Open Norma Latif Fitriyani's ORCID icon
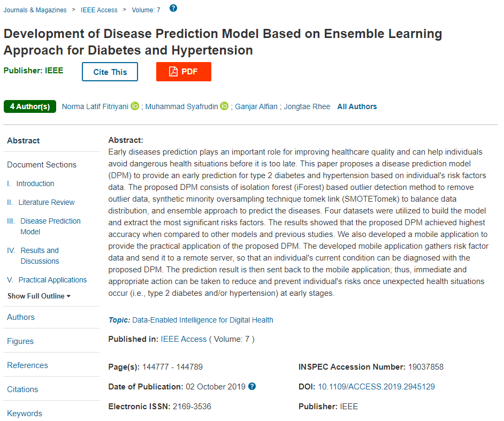Viewport: 504px width, 421px height. (x=135, y=106)
